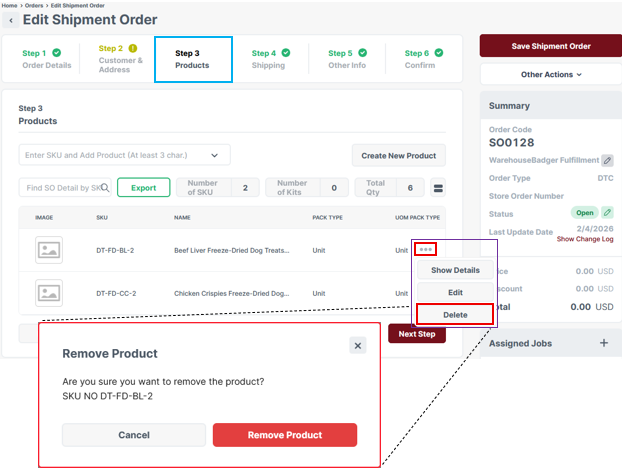Click the plus icon in Assigned Jobs
This screenshot has width=622, height=469.
[603, 343]
